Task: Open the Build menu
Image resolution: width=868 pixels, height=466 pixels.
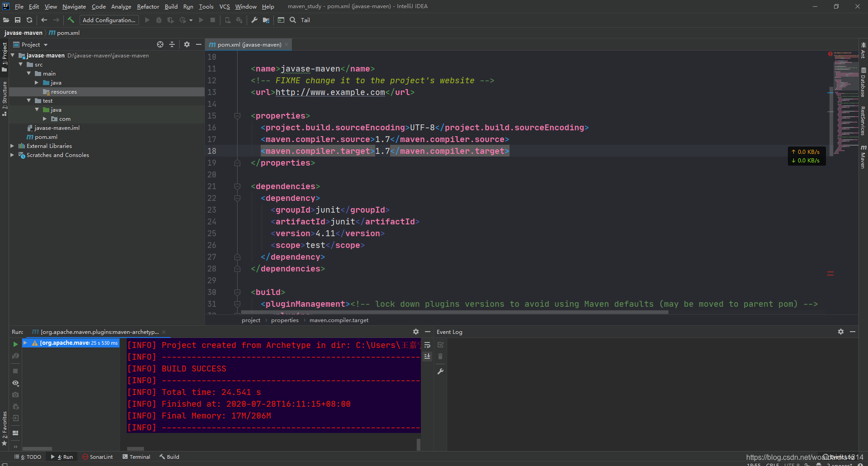Action: click(171, 6)
